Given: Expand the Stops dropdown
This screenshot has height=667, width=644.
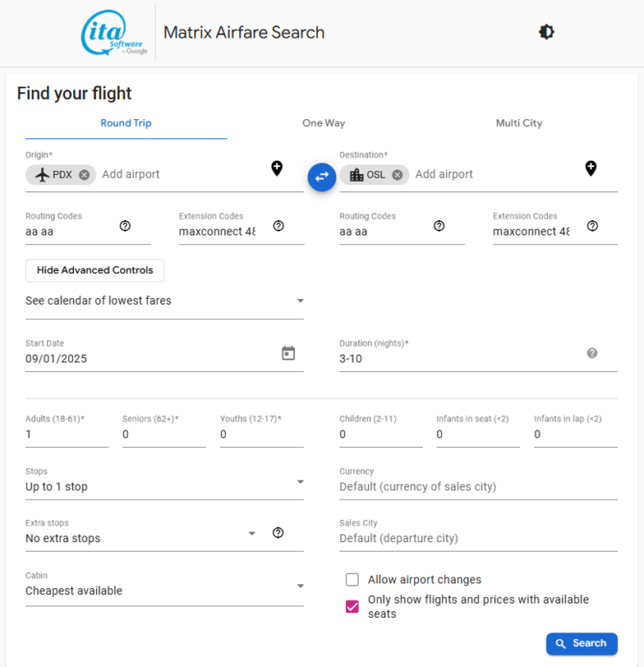Looking at the screenshot, I should click(164, 486).
